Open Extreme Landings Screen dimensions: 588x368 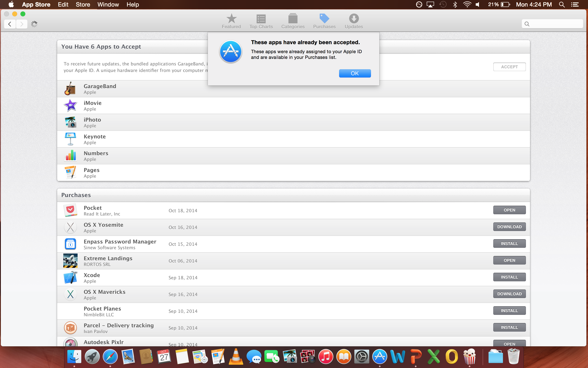pos(509,260)
